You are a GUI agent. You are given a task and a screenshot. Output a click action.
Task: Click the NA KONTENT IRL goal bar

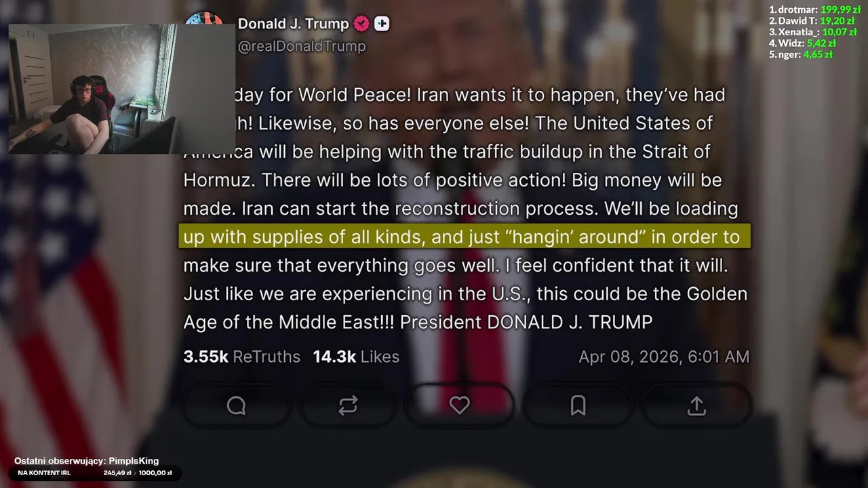[x=95, y=473]
